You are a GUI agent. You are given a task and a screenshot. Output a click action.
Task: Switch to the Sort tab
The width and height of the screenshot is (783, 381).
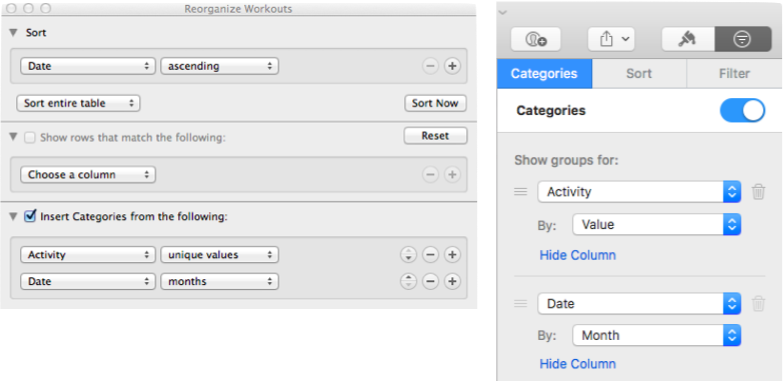point(639,73)
